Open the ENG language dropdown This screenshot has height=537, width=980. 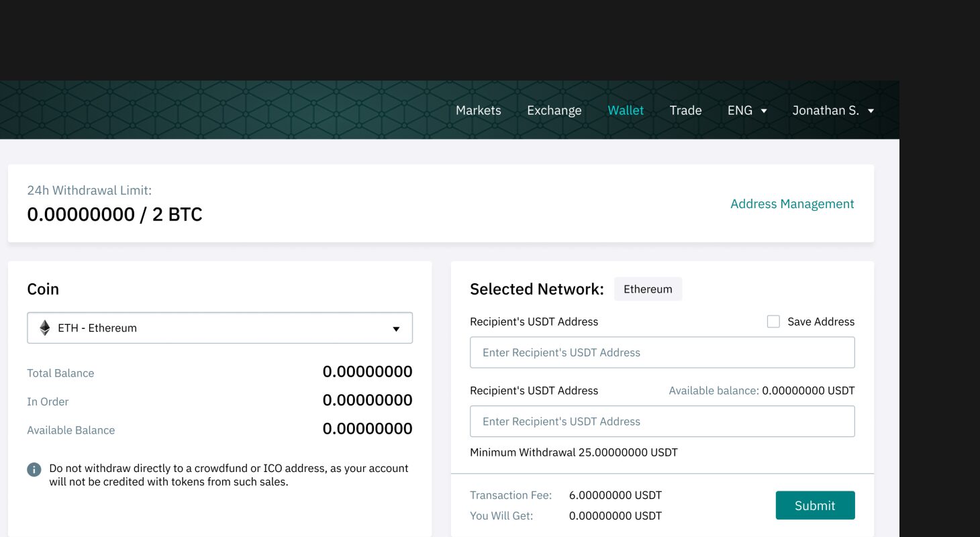[x=747, y=110]
